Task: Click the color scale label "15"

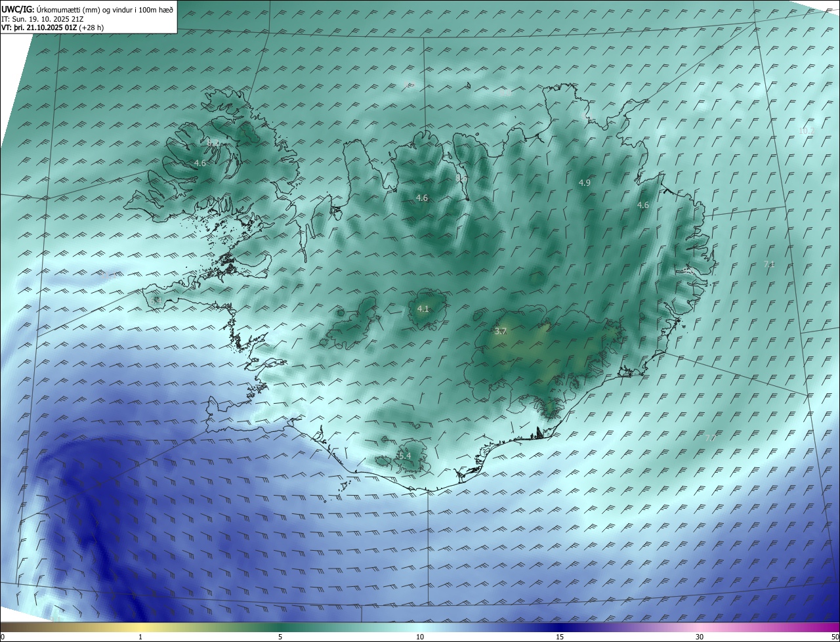Action: [x=560, y=637]
